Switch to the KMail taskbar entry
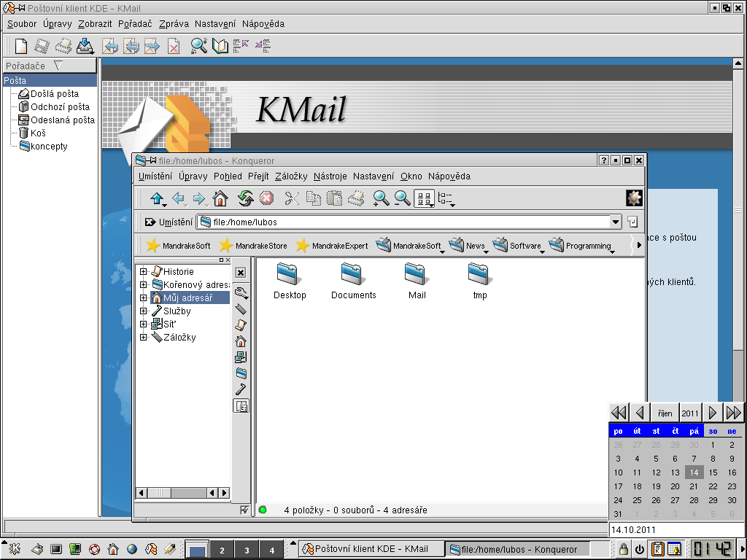The height and width of the screenshot is (560, 747). tap(371, 549)
